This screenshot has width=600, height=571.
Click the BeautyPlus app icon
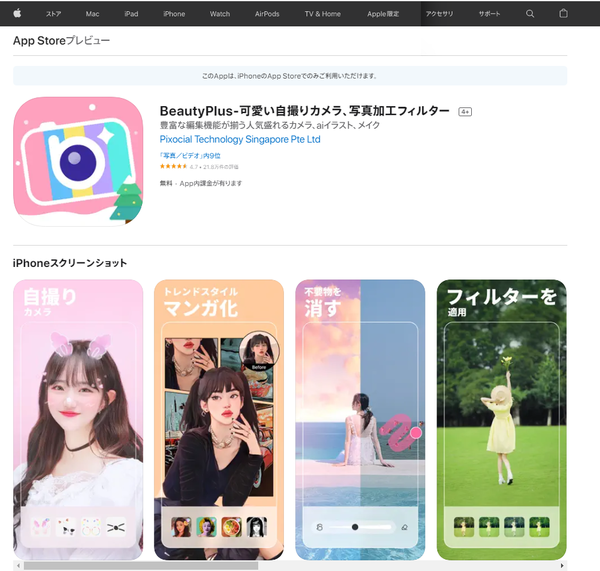point(78,161)
